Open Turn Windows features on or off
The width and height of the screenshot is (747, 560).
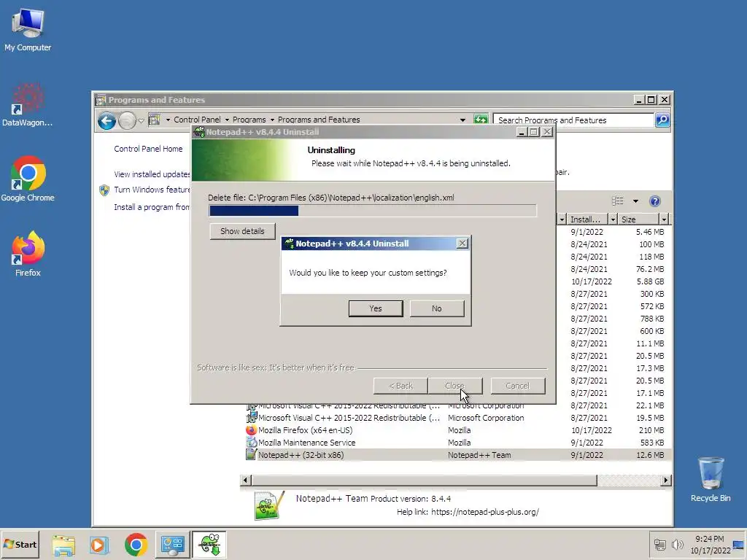tap(152, 190)
